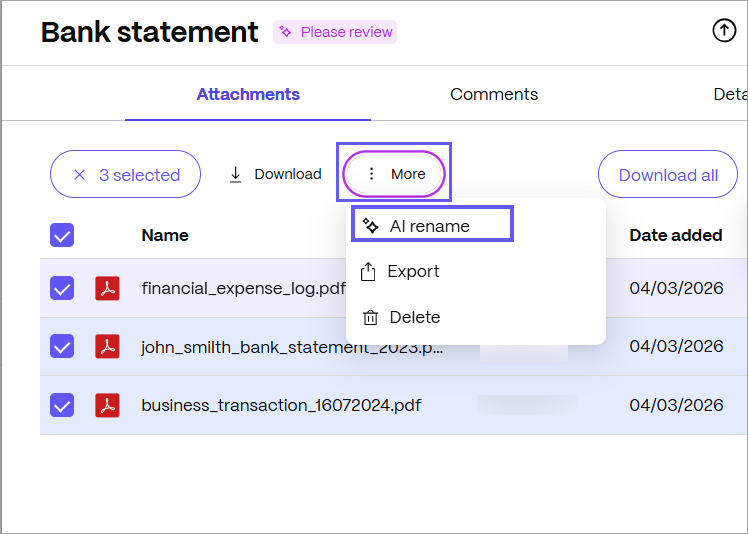748x534 pixels.
Task: Click the PDF icon for financial_expense_log.pdf
Action: tap(107, 289)
